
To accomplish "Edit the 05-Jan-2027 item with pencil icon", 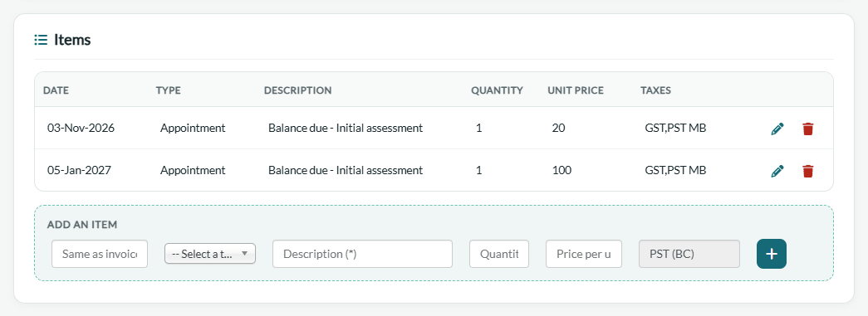I will pyautogui.click(x=777, y=171).
